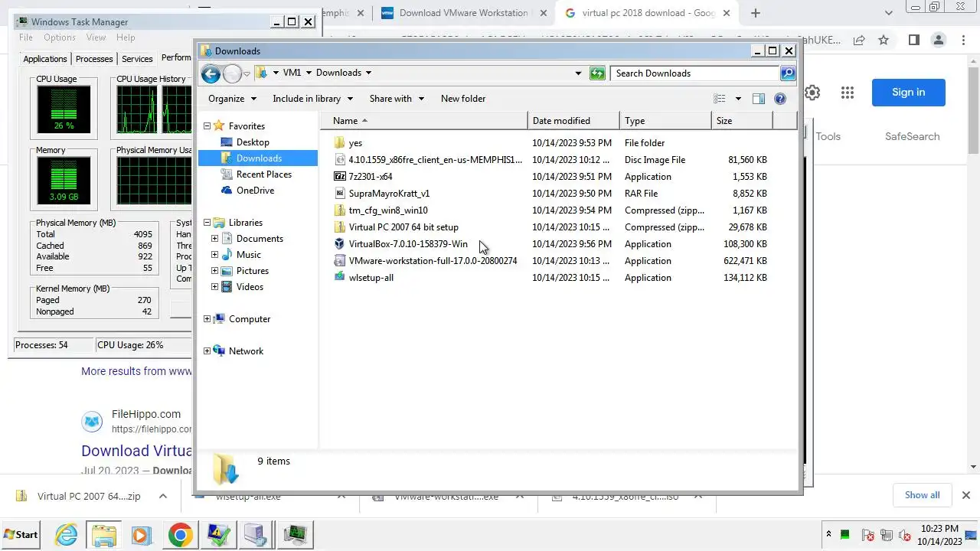Image resolution: width=980 pixels, height=551 pixels.
Task: Collapse the Favorites tree node
Action: [207, 126]
